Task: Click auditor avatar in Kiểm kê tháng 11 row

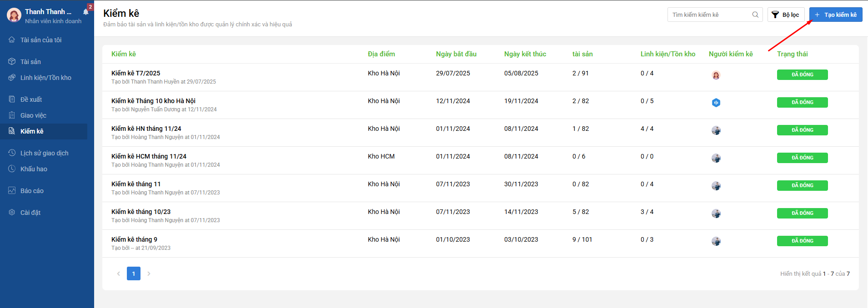Action: coord(716,186)
